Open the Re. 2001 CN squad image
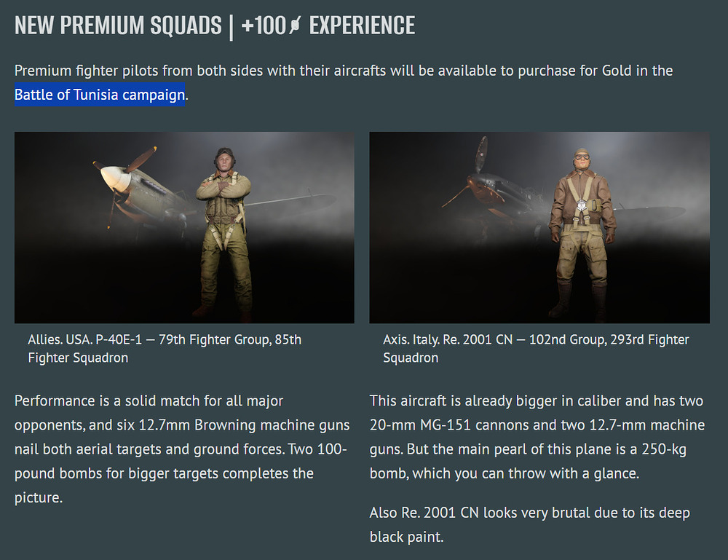Screen dimensions: 728x560 click(x=539, y=227)
